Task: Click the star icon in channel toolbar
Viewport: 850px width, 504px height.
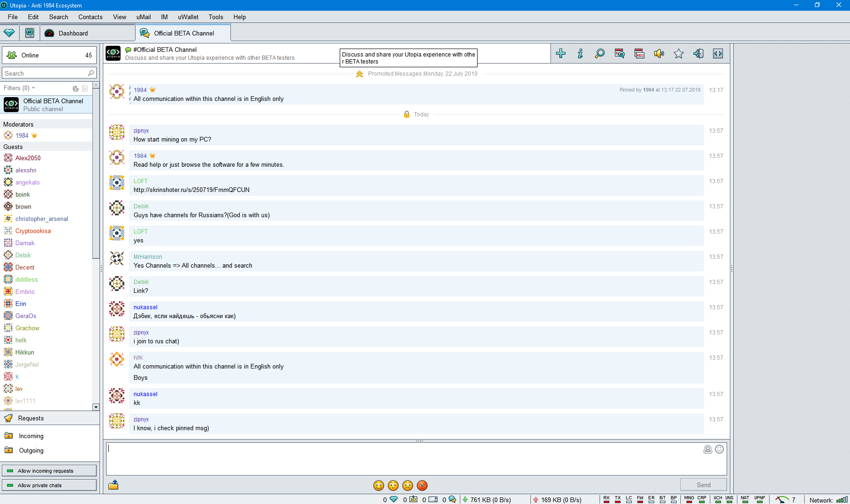Action: tap(679, 54)
